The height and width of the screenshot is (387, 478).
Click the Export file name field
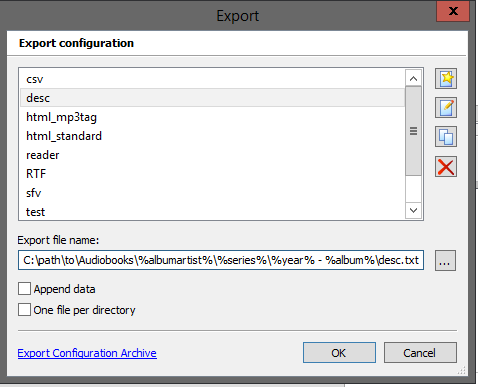221,260
